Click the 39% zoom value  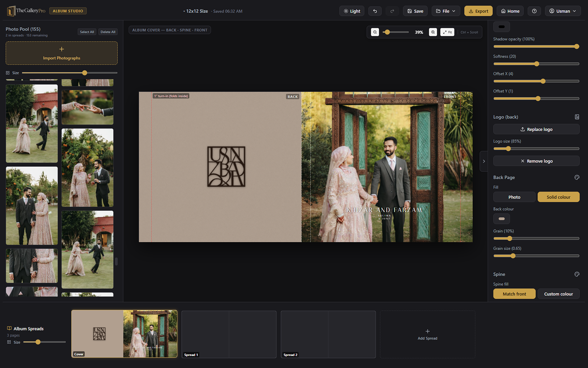click(419, 32)
